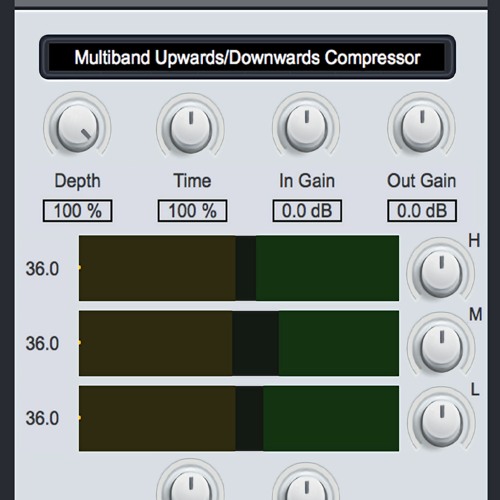Click the In Gain 0.0 dB field
This screenshot has height=500, width=500.
coord(307,211)
